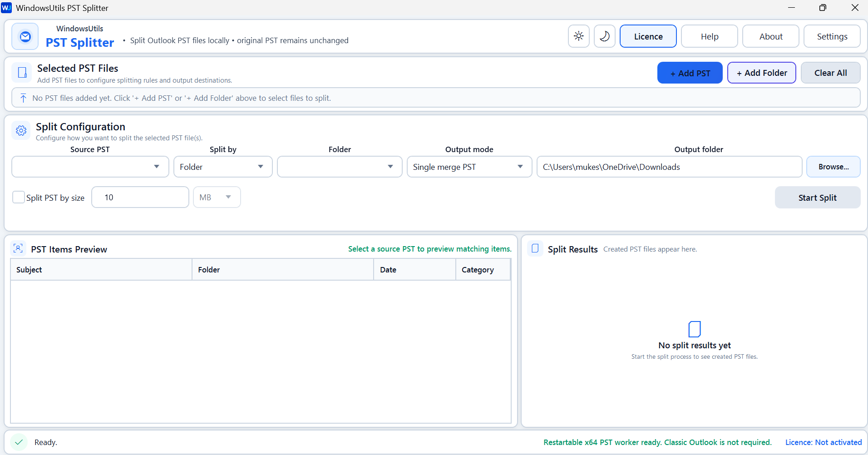Image resolution: width=868 pixels, height=455 pixels.
Task: Click the PST Splitter mail logo icon
Action: [x=25, y=36]
